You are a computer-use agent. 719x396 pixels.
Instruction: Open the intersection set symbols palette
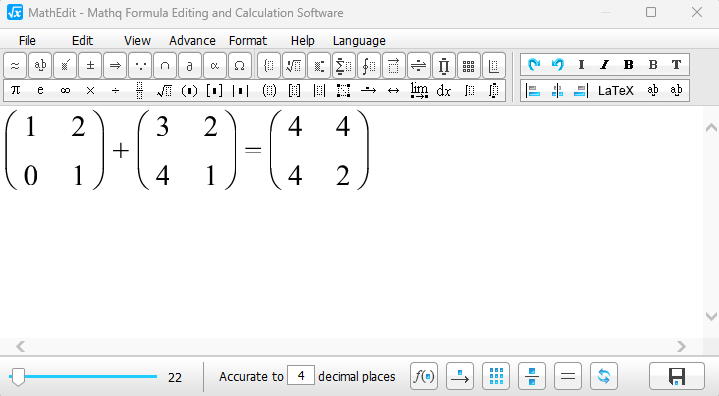pos(165,66)
